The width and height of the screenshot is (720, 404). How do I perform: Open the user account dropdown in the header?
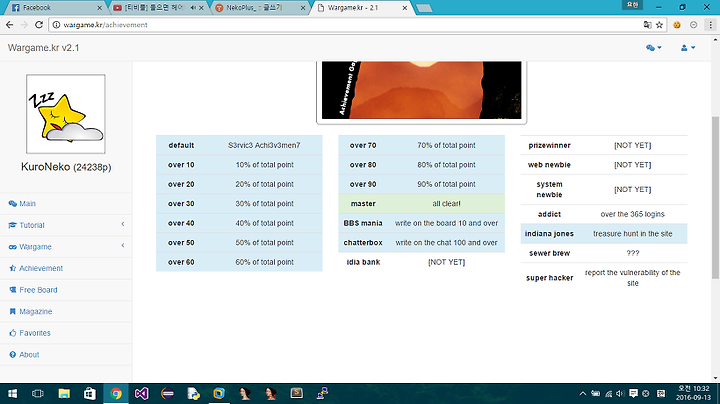coord(688,48)
